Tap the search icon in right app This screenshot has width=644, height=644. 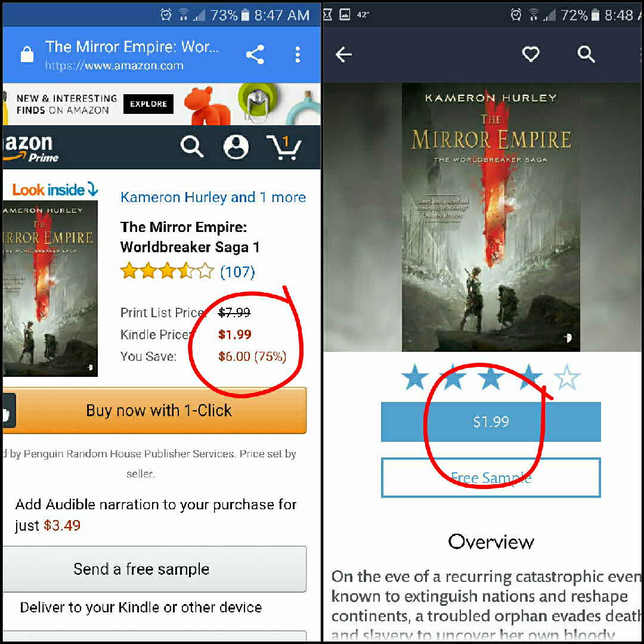pos(586,54)
